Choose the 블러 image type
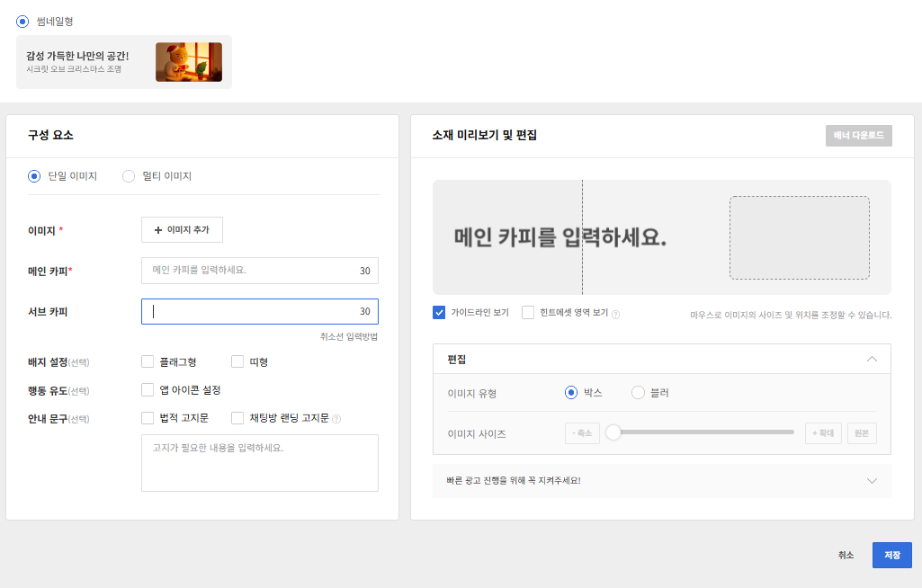 (639, 393)
